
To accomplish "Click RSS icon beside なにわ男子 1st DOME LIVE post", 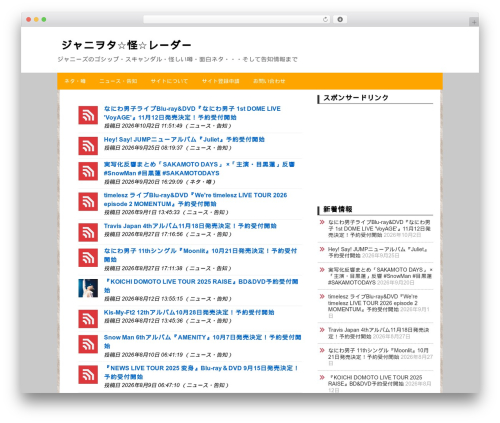I will 88,115.
